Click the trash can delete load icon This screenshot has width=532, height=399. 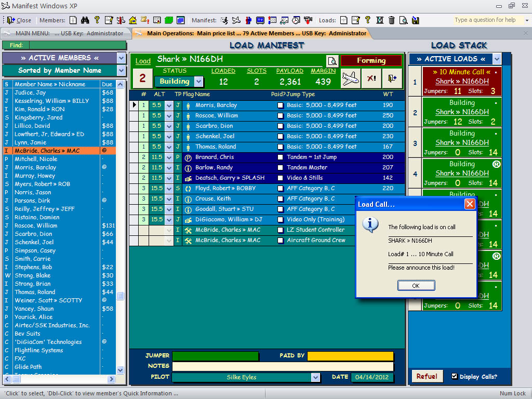click(x=392, y=20)
